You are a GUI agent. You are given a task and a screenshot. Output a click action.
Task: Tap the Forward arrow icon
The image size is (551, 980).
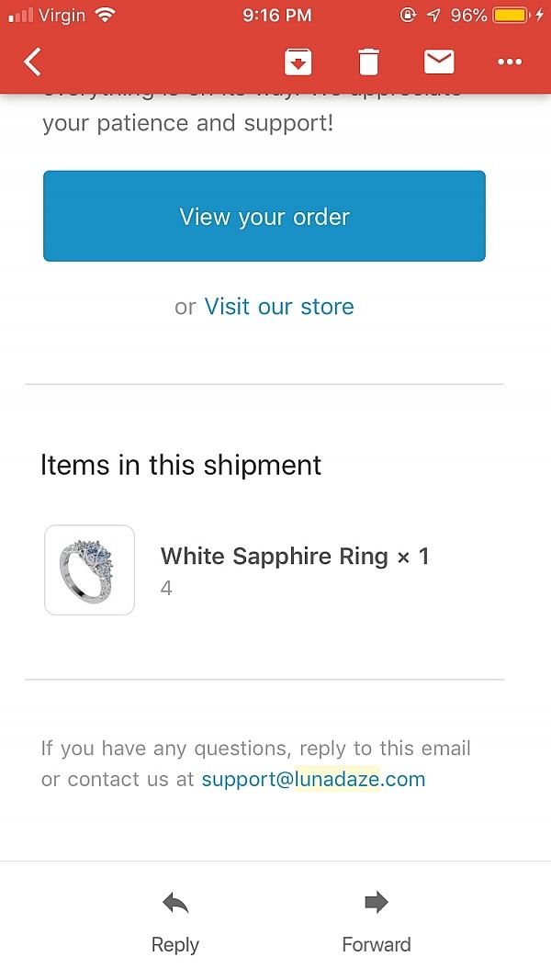tap(377, 904)
